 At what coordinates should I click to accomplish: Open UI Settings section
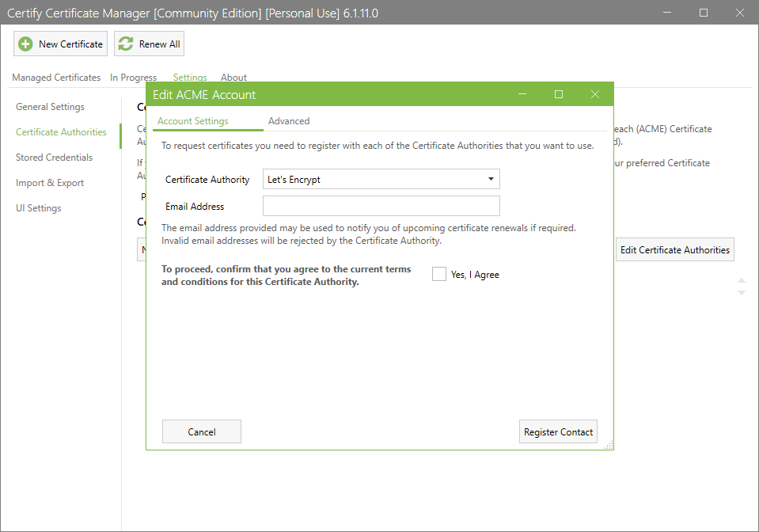click(x=38, y=207)
